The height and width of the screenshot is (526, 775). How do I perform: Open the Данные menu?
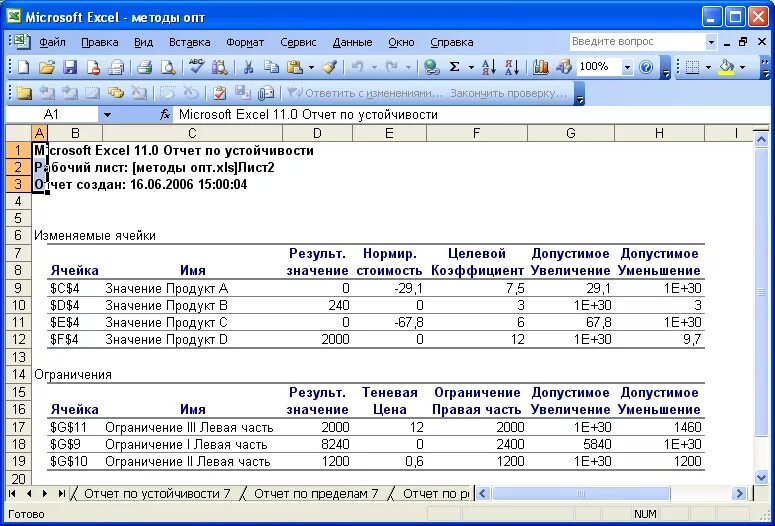click(352, 42)
